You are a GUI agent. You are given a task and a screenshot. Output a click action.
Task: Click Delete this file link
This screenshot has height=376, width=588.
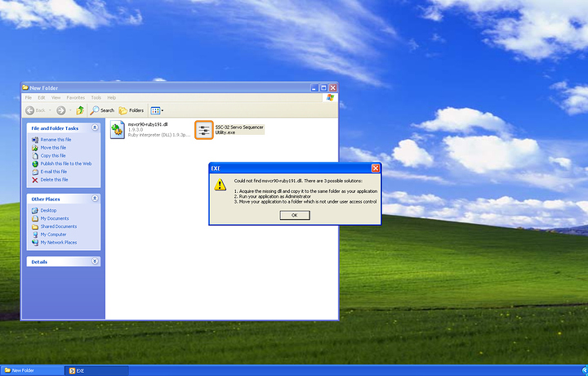pos(55,180)
